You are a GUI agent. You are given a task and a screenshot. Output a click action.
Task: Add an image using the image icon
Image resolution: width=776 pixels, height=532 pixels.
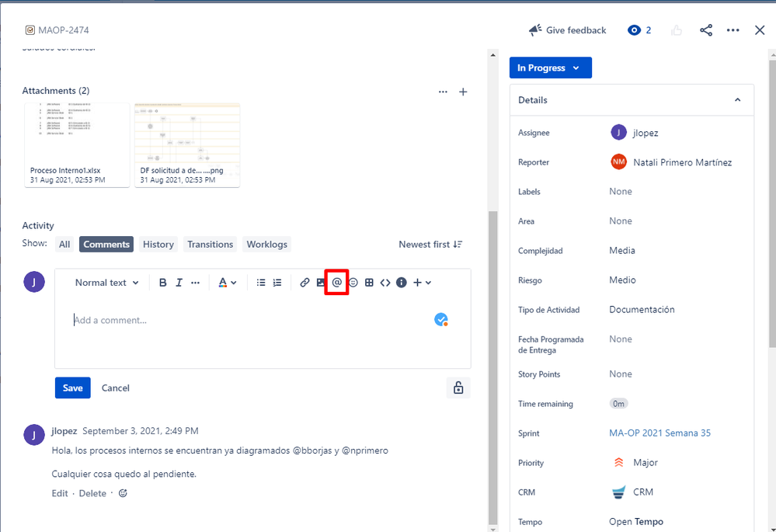[x=320, y=282]
